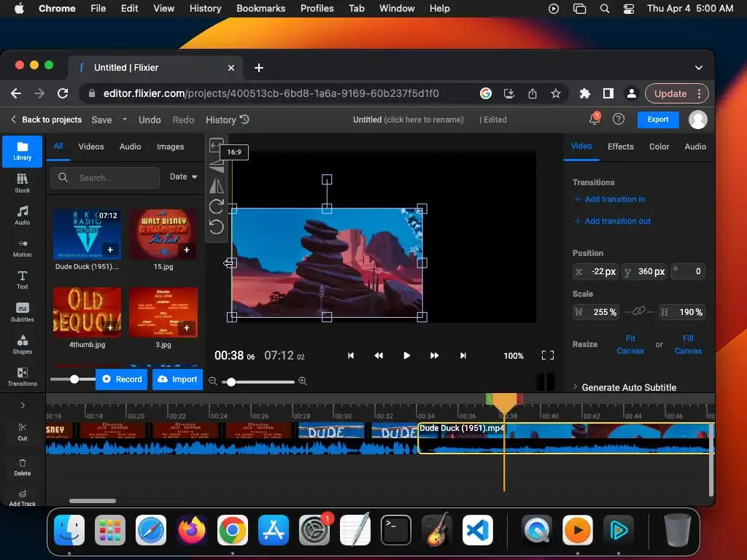Open the Date sort dropdown
The image size is (747, 560).
pyautogui.click(x=183, y=176)
